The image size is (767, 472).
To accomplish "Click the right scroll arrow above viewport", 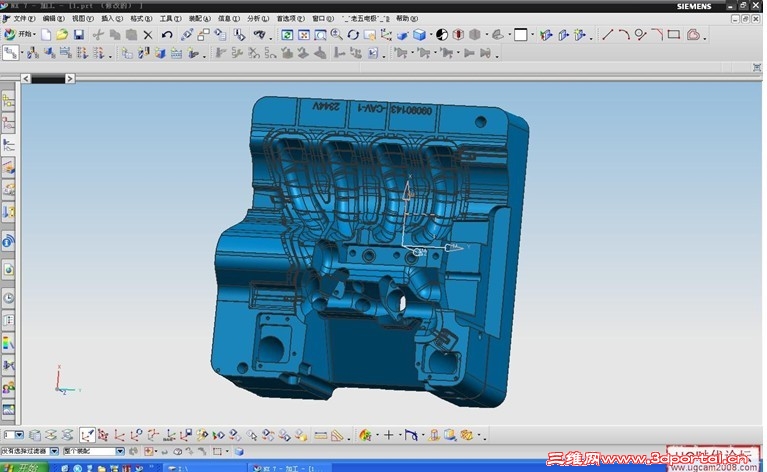I will (70, 78).
